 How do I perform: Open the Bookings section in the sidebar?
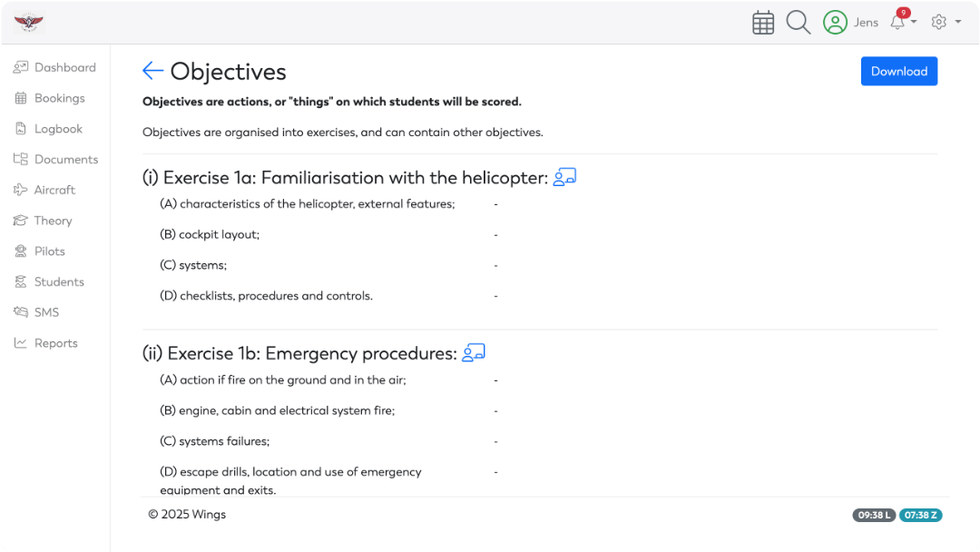point(59,97)
